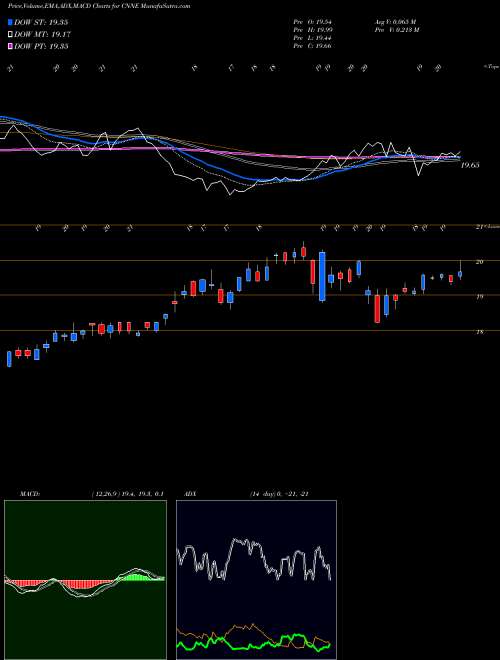Image resolution: width=500 pixels, height=660 pixels.
Task: Click the magenta DOW PT legend swatch
Action: (x=10, y=46)
